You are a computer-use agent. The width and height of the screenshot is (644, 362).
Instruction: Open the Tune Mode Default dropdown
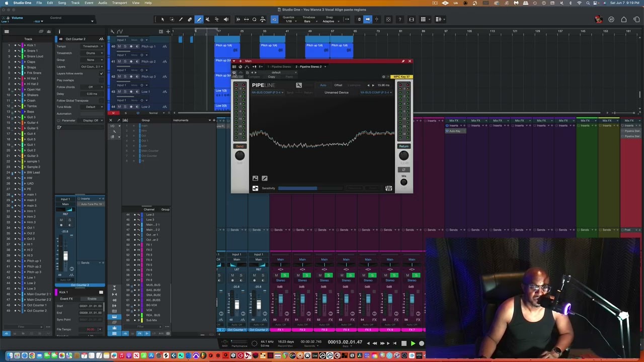pos(92,107)
